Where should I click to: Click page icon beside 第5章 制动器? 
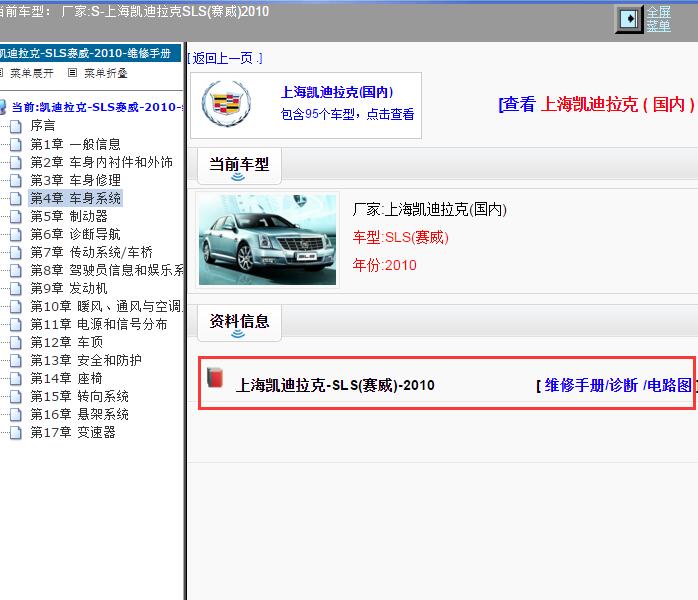click(x=16, y=217)
